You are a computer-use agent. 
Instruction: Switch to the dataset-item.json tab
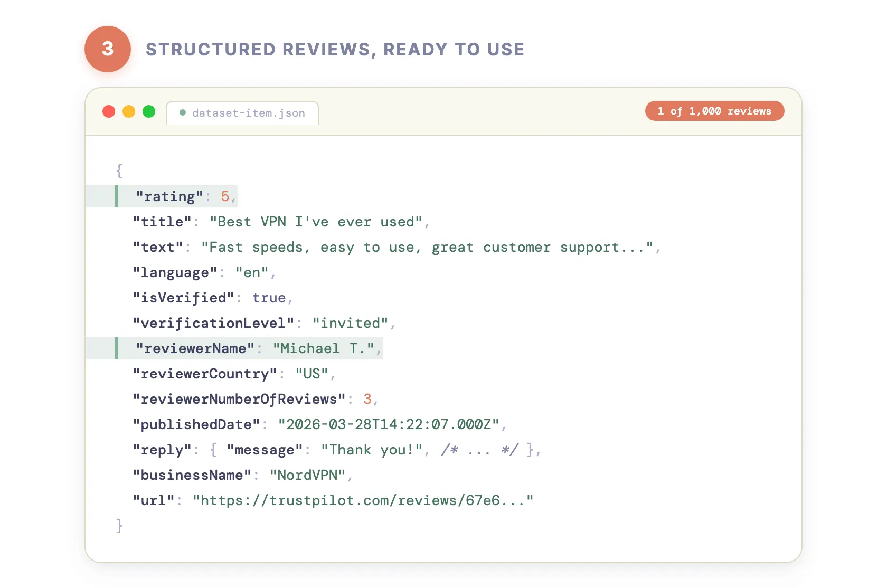(248, 112)
